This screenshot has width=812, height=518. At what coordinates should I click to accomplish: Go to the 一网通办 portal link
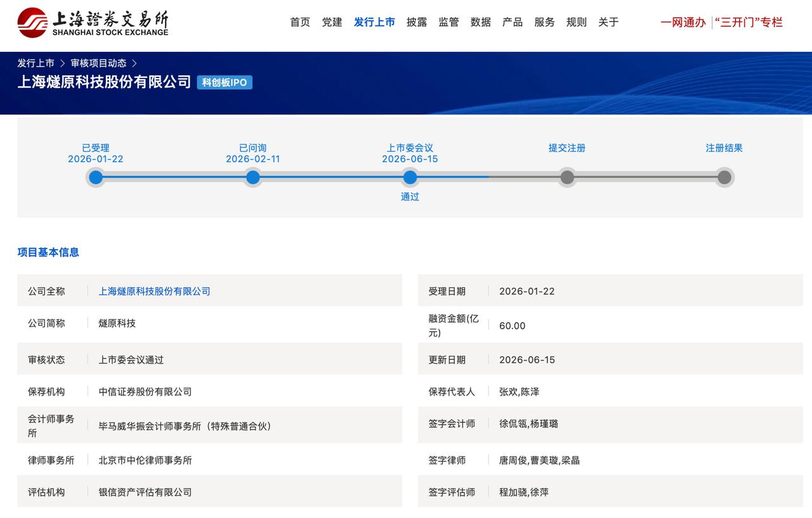coord(683,22)
